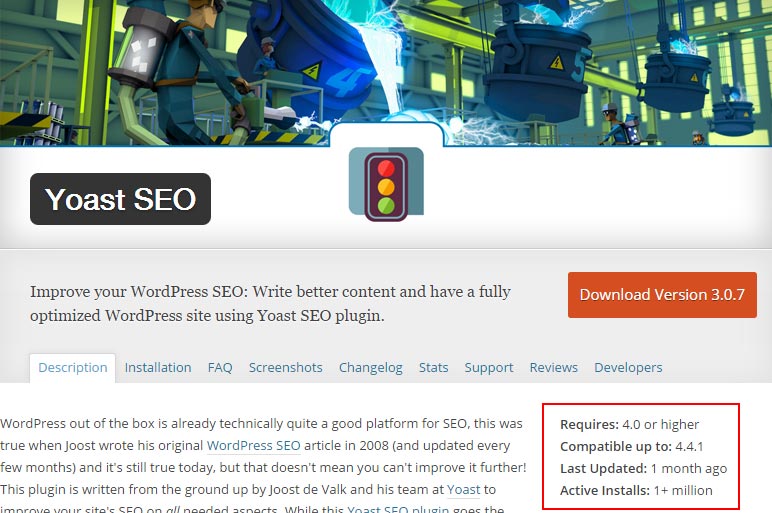The image size is (772, 513).
Task: Click the 'Improve your WordPress SEO' tagline
Action: tap(270, 303)
